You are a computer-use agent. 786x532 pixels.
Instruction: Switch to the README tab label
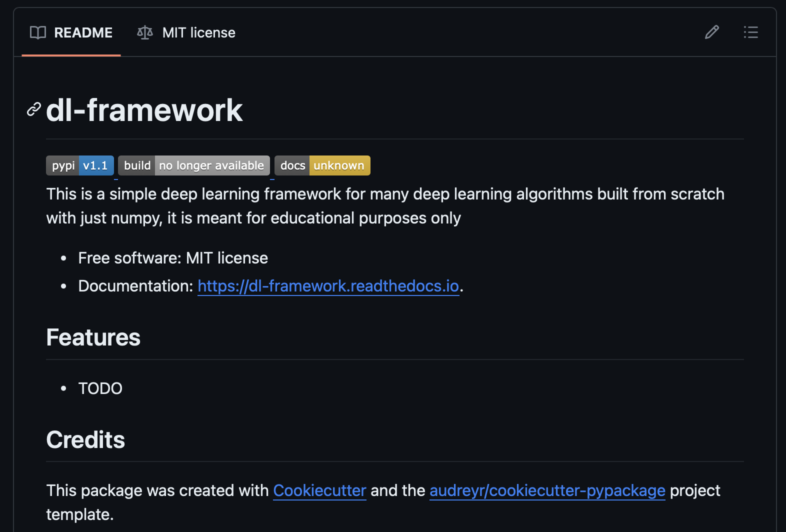pos(83,33)
